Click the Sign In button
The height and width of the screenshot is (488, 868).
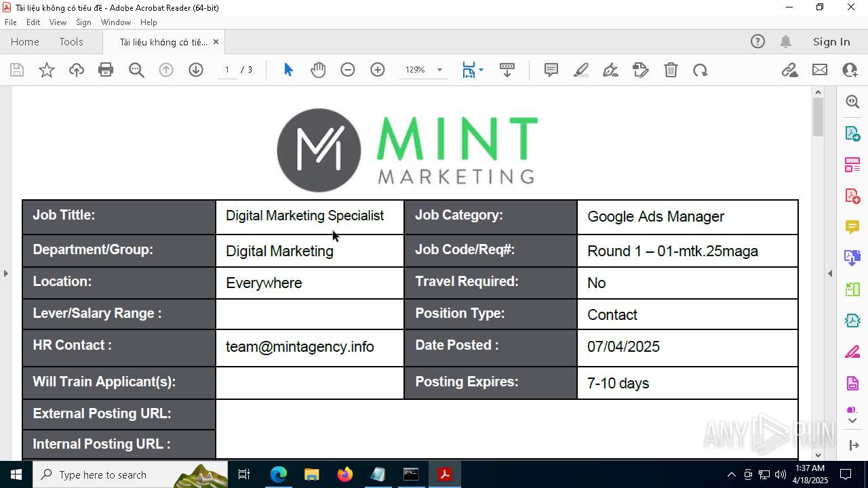tap(831, 41)
